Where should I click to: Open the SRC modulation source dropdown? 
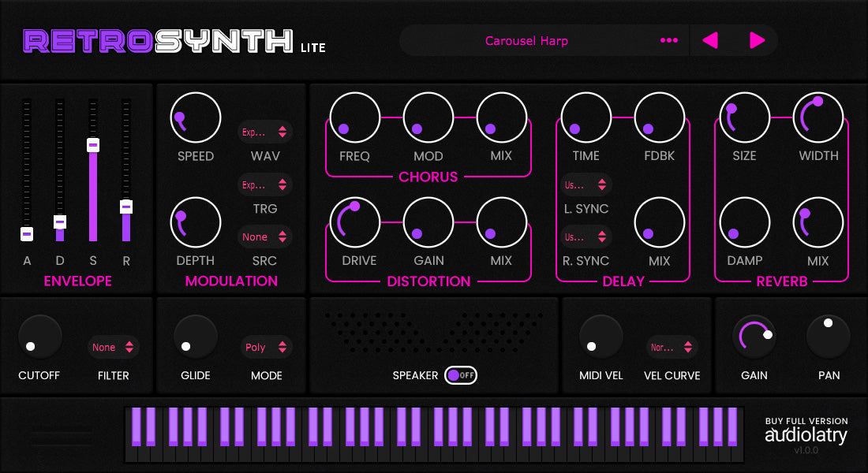click(265, 236)
